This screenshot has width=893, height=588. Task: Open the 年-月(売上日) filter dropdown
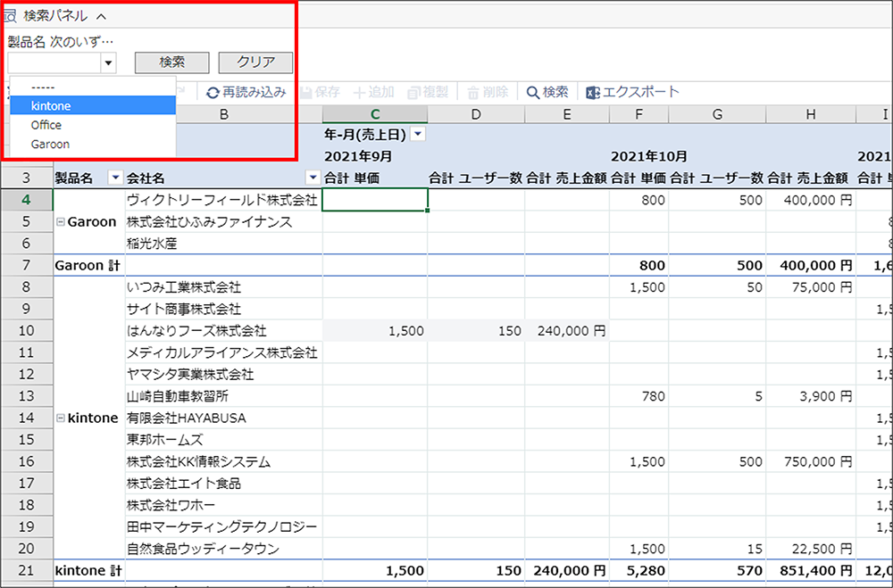pyautogui.click(x=418, y=135)
